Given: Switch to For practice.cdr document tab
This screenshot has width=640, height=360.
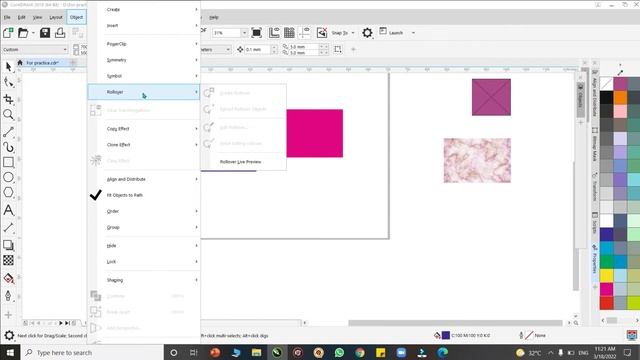Looking at the screenshot, I should [x=42, y=63].
